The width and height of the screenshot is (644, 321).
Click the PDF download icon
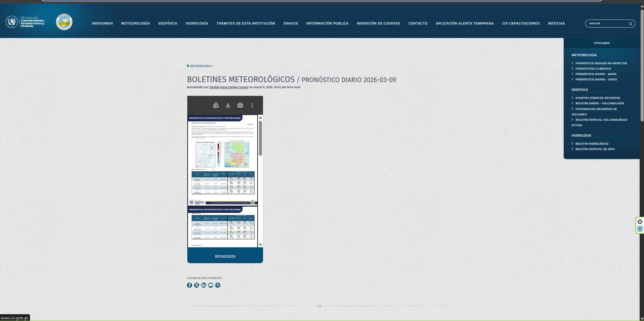[x=228, y=105]
